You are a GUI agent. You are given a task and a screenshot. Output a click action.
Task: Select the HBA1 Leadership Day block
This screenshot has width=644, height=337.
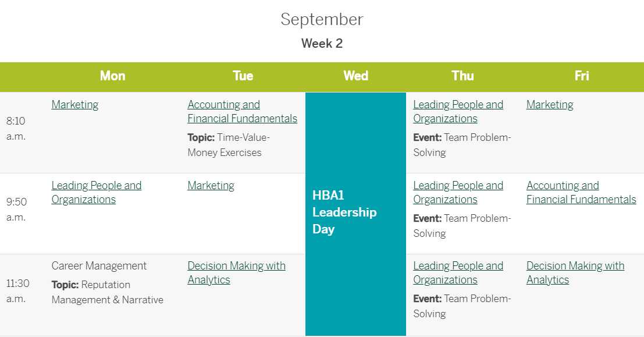[x=355, y=214]
